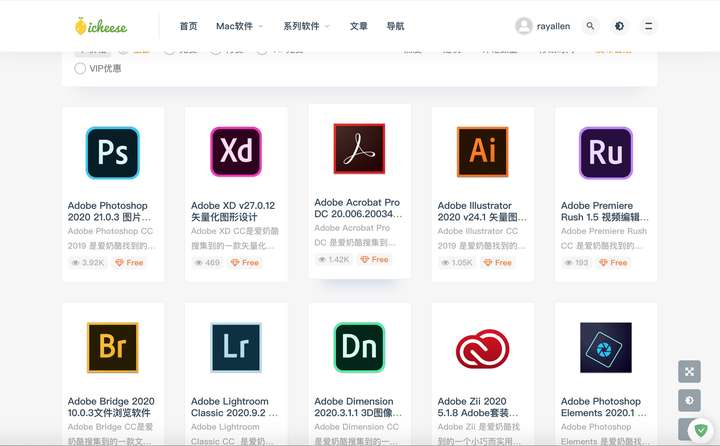
Task: Open the icheese logo home link
Action: 101,26
